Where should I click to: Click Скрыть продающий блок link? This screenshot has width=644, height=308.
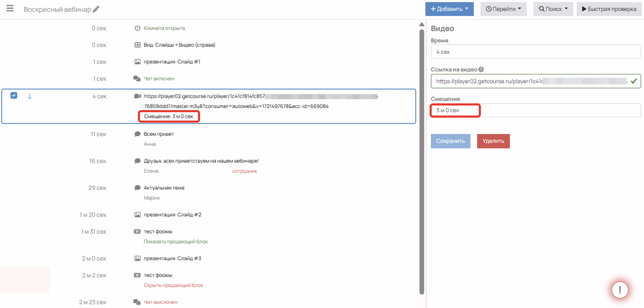pyautogui.click(x=173, y=285)
